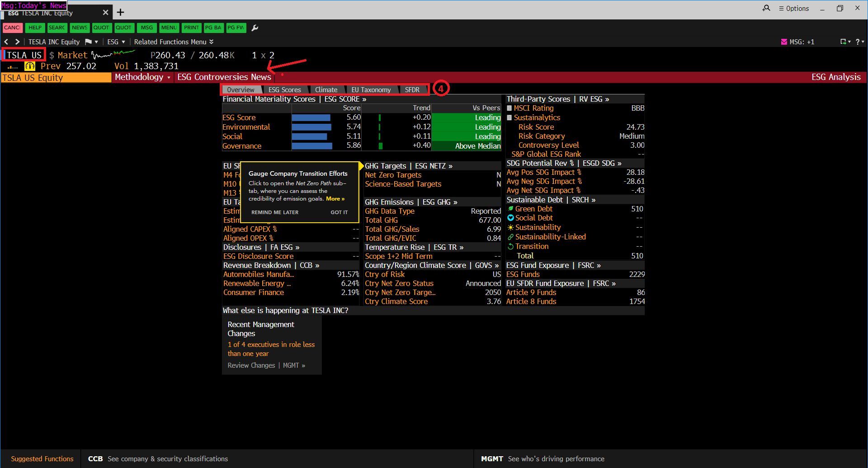Screen dimensions: 868x468
Task: Click the Social Debt heart icon
Action: 511,218
